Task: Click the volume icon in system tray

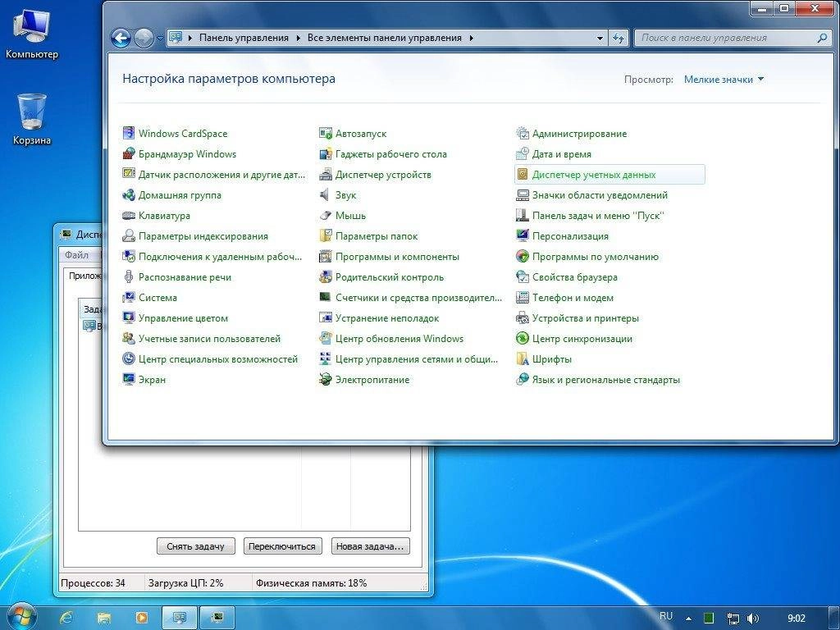Action: (753, 619)
